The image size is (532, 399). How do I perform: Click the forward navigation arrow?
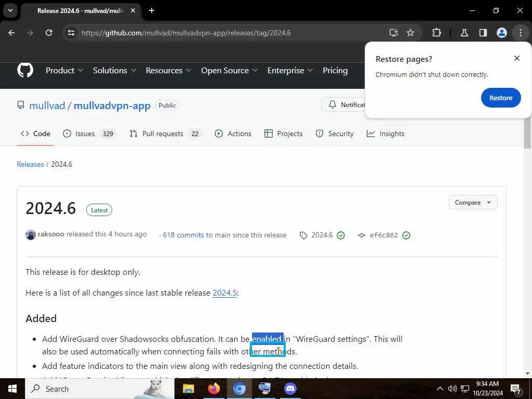pos(30,33)
